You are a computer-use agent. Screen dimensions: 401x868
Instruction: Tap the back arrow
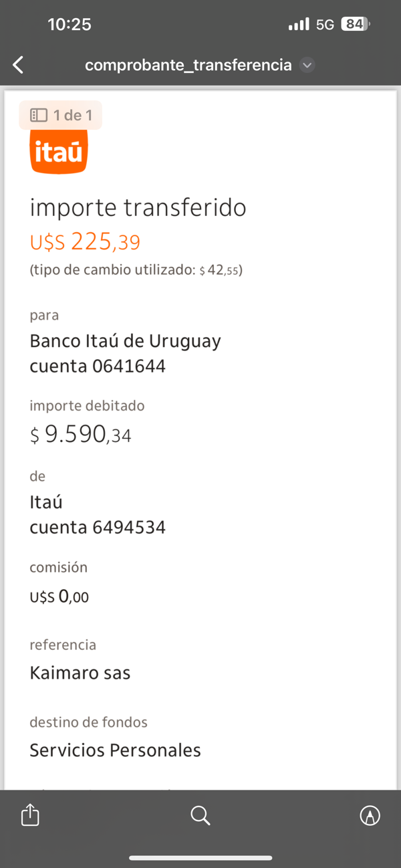[19, 65]
